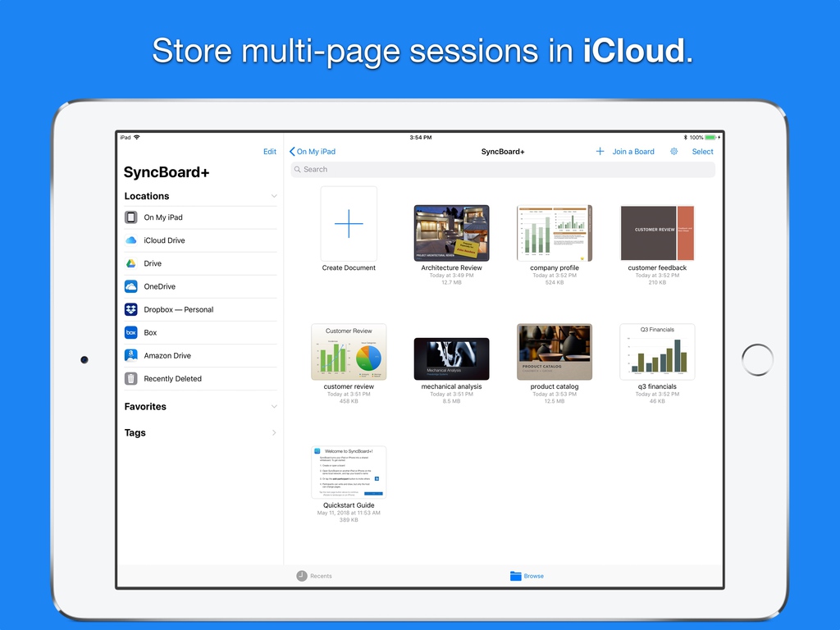Click the 12.7 MB file size
This screenshot has width=840, height=630.
click(x=452, y=282)
